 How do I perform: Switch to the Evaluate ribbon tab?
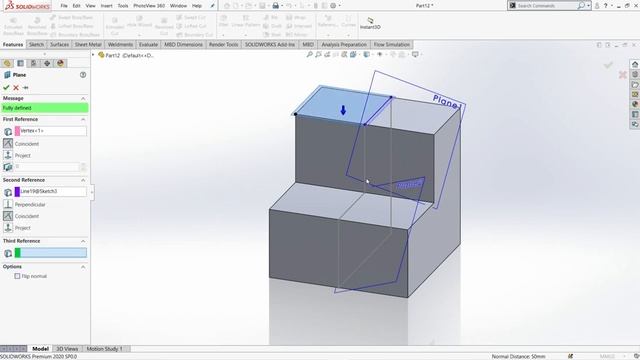pyautogui.click(x=148, y=44)
